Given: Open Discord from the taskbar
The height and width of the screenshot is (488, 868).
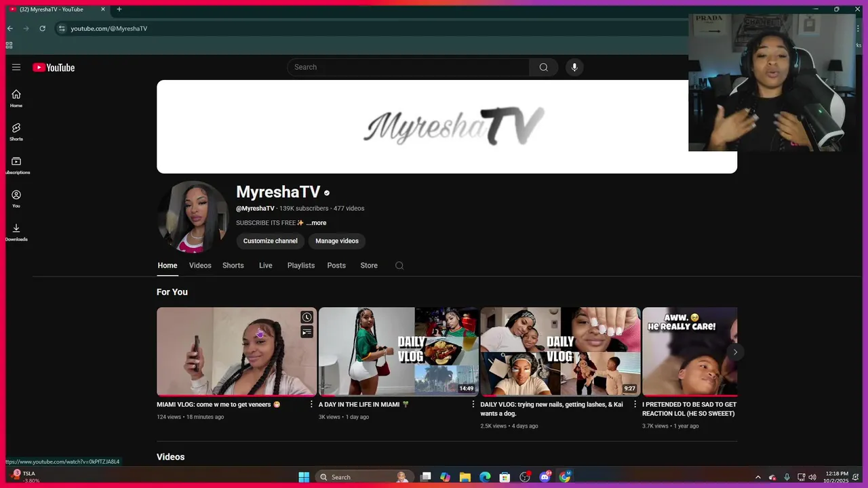Looking at the screenshot, I should point(545,477).
